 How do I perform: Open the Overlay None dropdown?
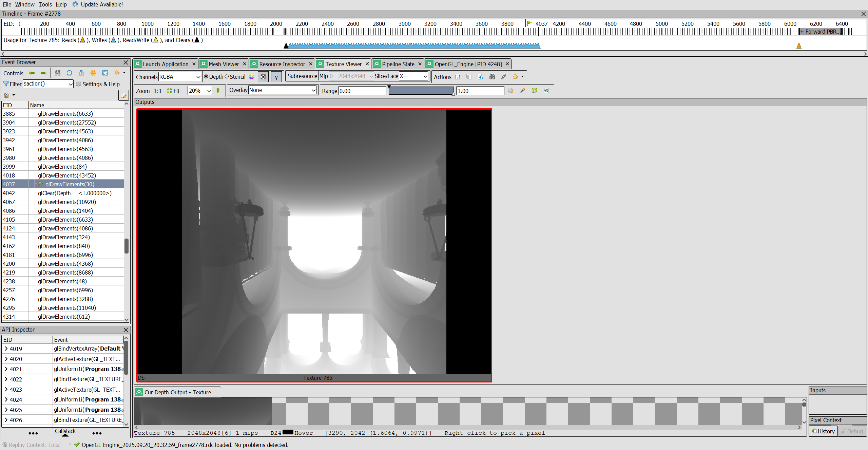[282, 90]
